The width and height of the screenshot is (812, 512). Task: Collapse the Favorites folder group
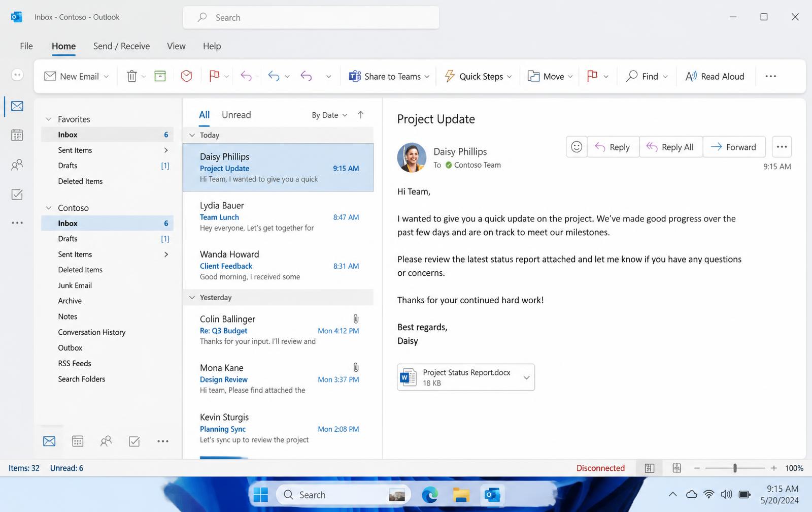click(x=49, y=119)
